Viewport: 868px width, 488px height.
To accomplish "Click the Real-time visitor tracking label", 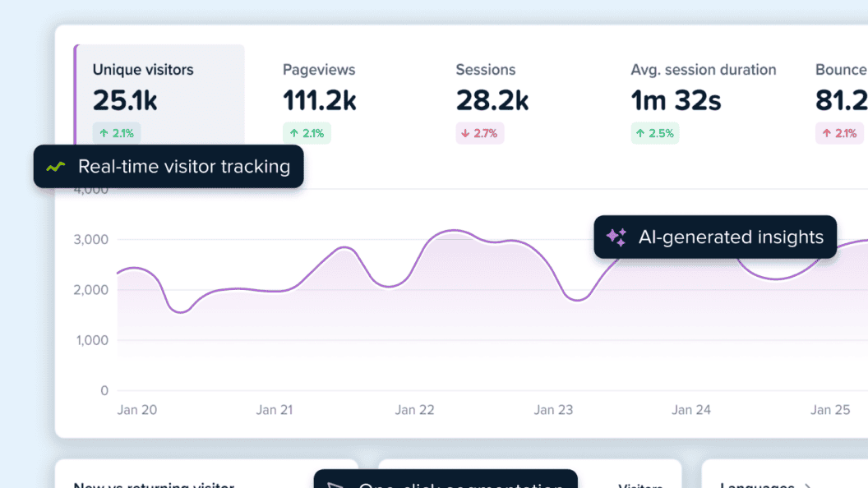I will [183, 167].
